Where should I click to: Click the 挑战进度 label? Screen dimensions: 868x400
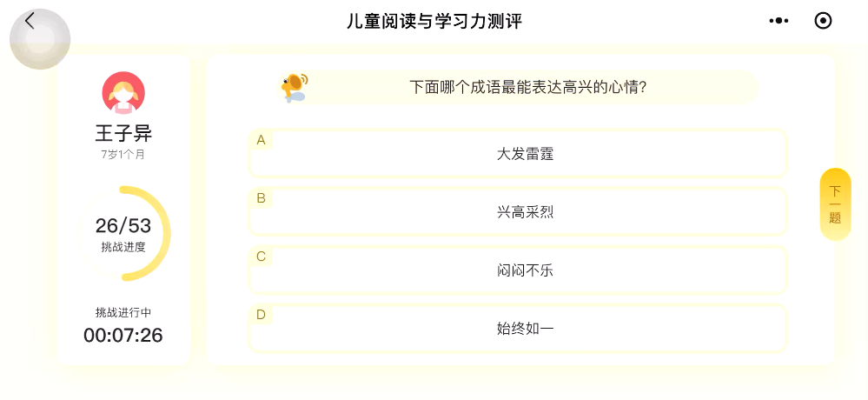pos(123,247)
